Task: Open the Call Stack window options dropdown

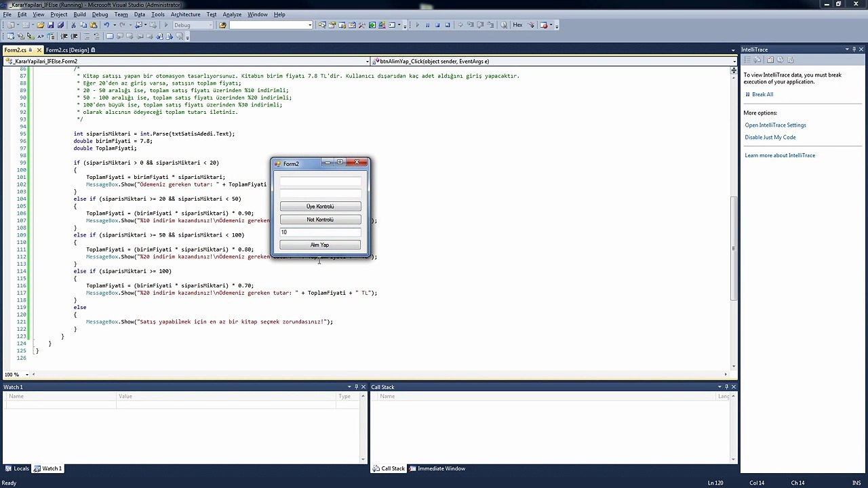Action: (x=718, y=387)
